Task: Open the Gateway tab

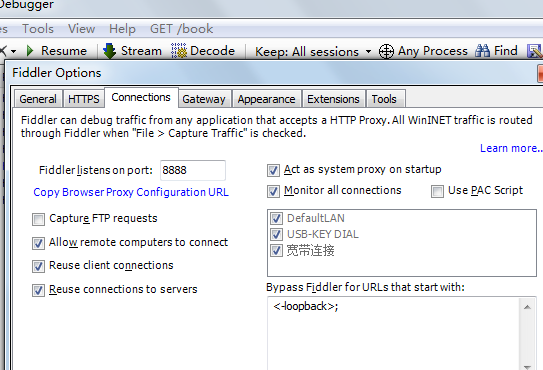Action: point(204,99)
